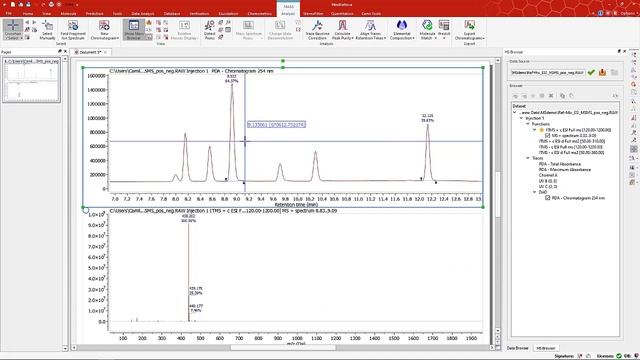Open the Options dropdown at top right
This screenshot has width=640, height=360.
(627, 13)
